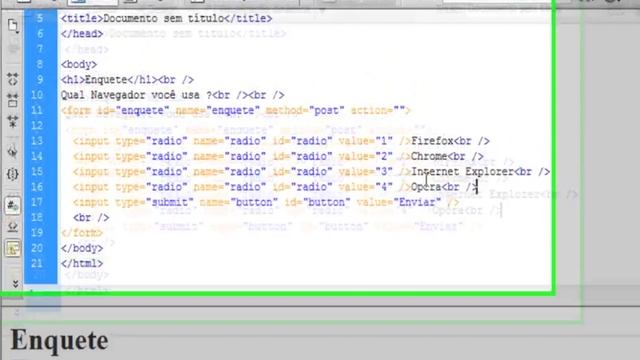640x360 pixels.
Task: Click the value="Enviar" attribute
Action: (399, 202)
